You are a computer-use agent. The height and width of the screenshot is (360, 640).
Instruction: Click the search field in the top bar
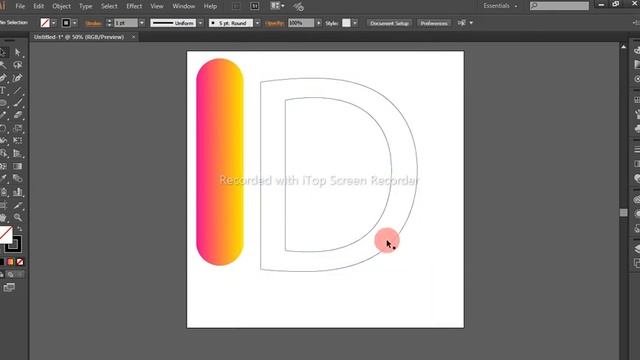pos(559,6)
